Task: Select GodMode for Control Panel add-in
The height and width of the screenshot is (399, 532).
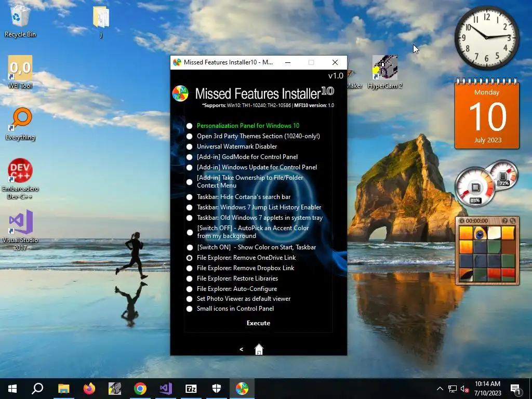Action: click(x=189, y=157)
